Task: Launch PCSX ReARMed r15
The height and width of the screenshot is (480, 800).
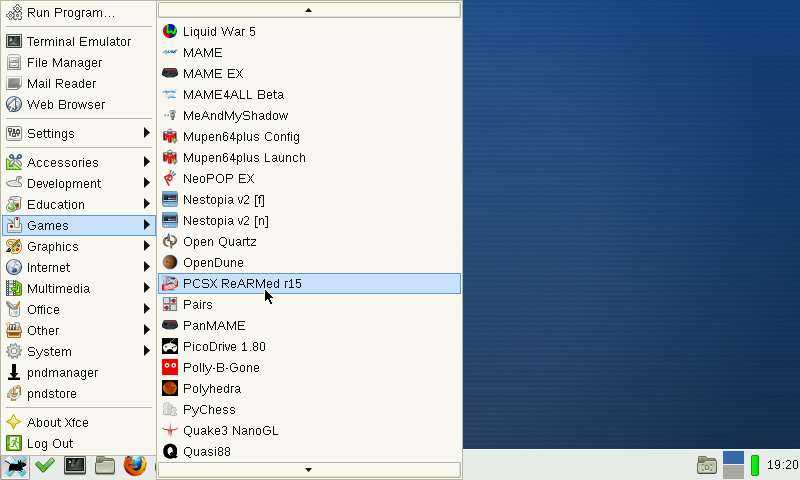Action: click(x=242, y=283)
